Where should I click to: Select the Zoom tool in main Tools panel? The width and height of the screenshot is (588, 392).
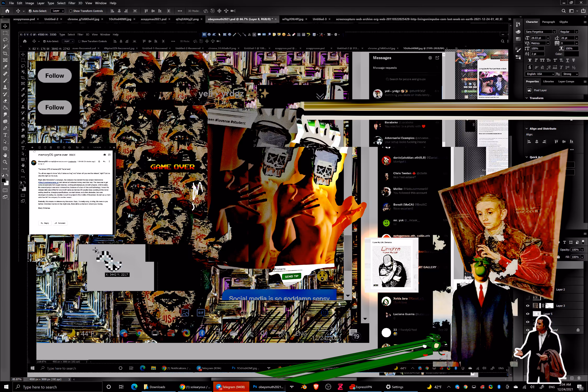point(5,162)
